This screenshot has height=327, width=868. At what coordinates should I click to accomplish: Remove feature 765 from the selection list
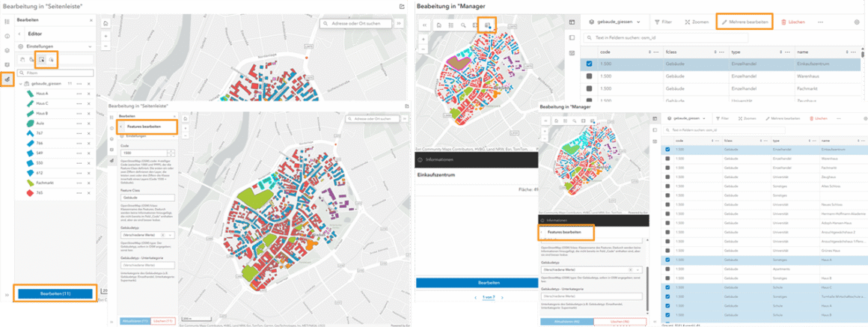pos(88,192)
